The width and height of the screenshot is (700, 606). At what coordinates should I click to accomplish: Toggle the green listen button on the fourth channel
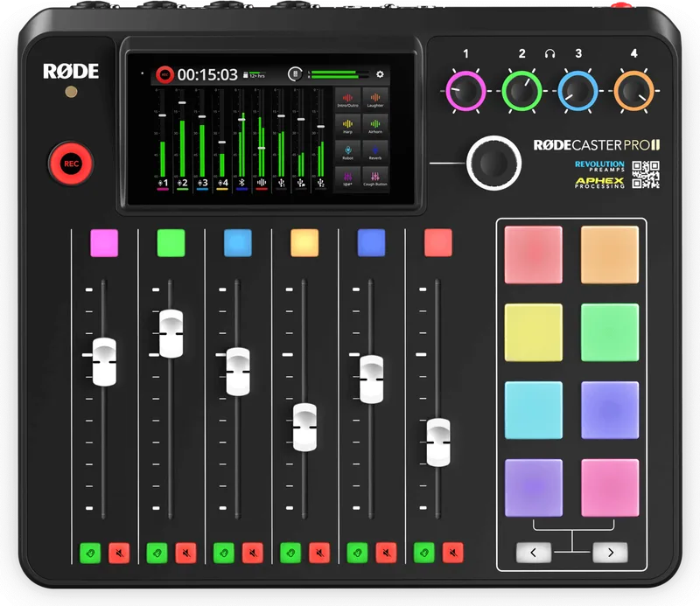290,554
